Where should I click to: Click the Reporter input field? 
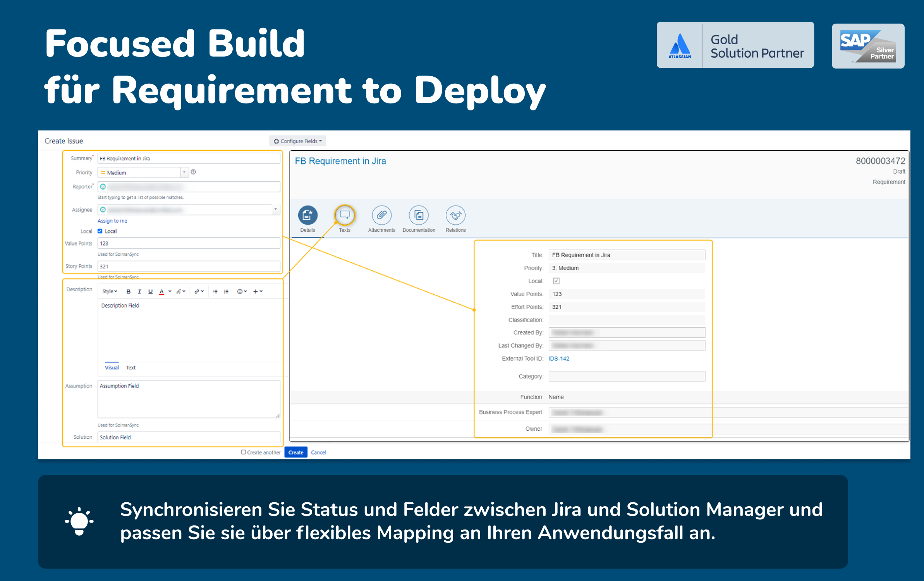[189, 187]
